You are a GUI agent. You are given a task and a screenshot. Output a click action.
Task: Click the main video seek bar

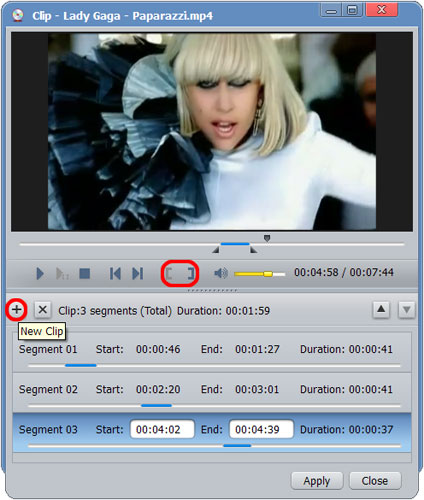click(x=212, y=244)
